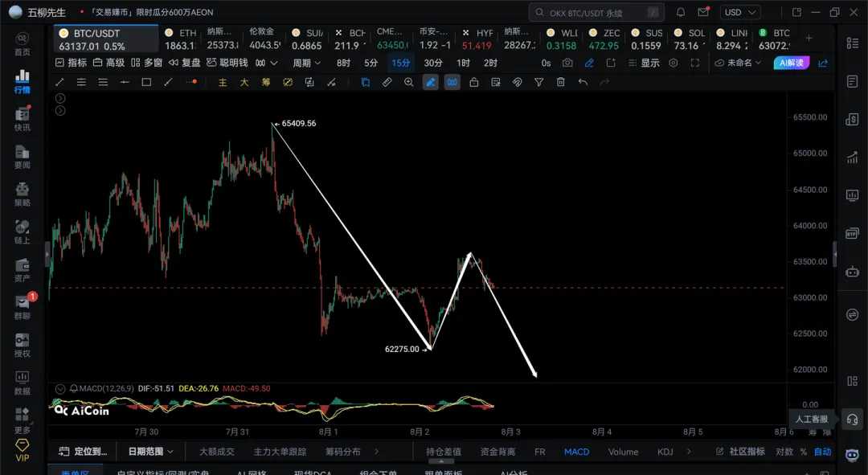Viewport: 868px width, 475px height.
Task: Toggle the magnet snap candlestick mode
Action: point(452,83)
